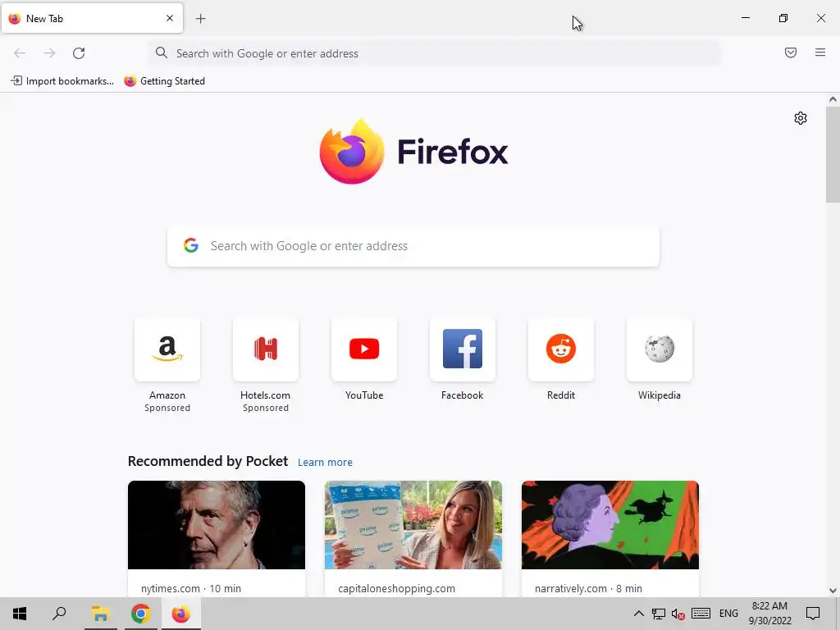This screenshot has height=630, width=840.
Task: Click the central Google search box
Action: 413,246
